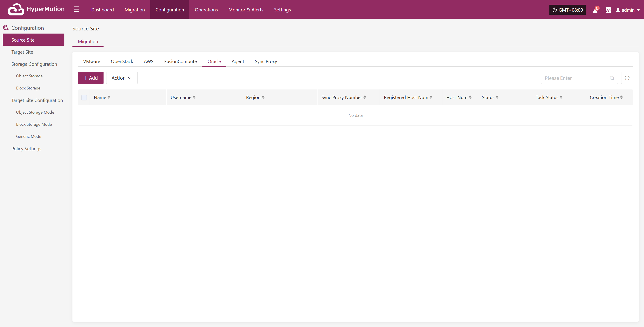Image resolution: width=644 pixels, height=327 pixels.
Task: Open Block Storage Mode in the sidebar
Action: point(34,124)
